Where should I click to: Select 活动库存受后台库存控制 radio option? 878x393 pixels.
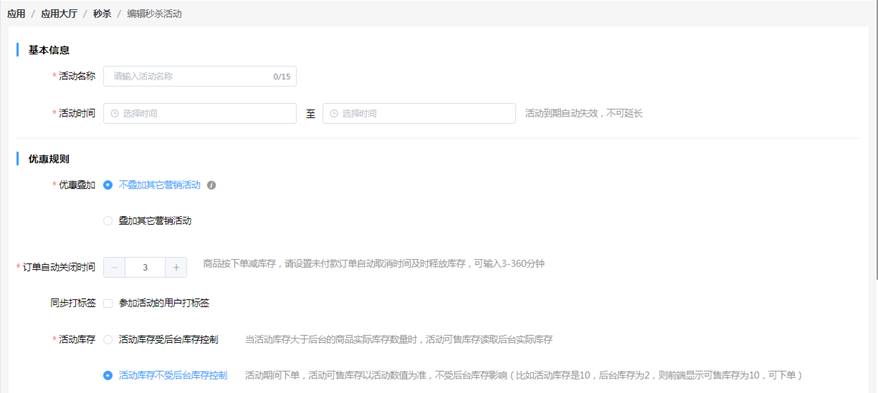[x=108, y=340]
